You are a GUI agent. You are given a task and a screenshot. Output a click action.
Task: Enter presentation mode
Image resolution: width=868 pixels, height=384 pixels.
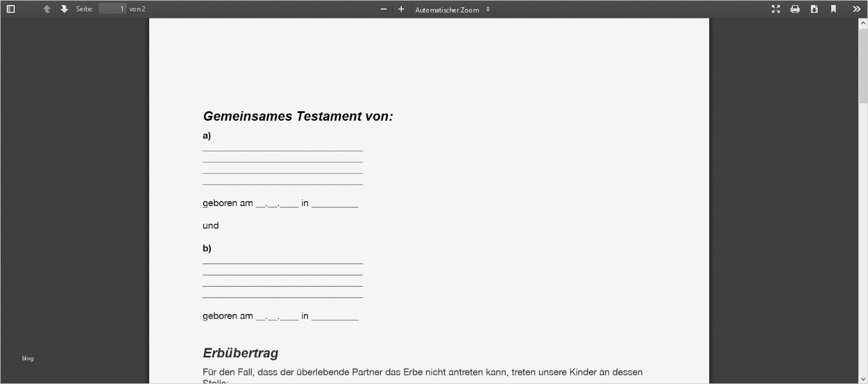tap(776, 8)
